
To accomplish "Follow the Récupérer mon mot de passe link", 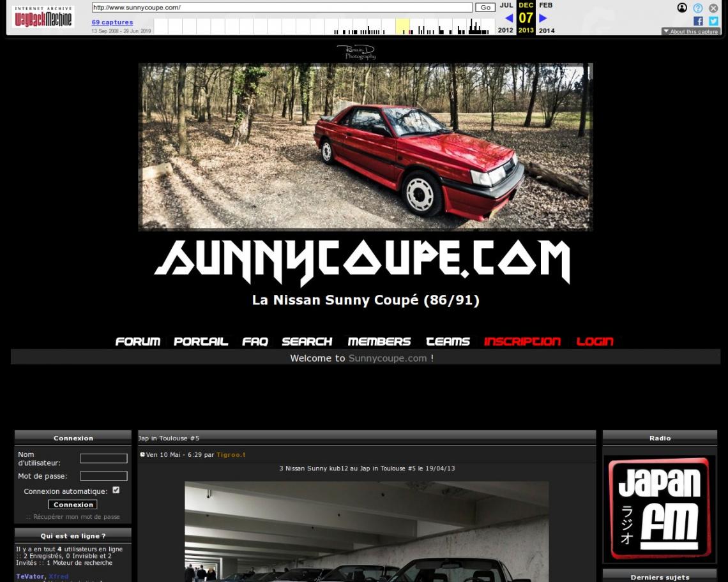I will [76, 516].
